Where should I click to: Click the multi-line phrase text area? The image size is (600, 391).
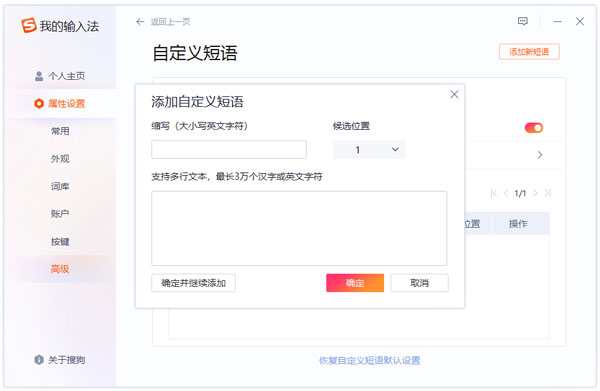299,228
